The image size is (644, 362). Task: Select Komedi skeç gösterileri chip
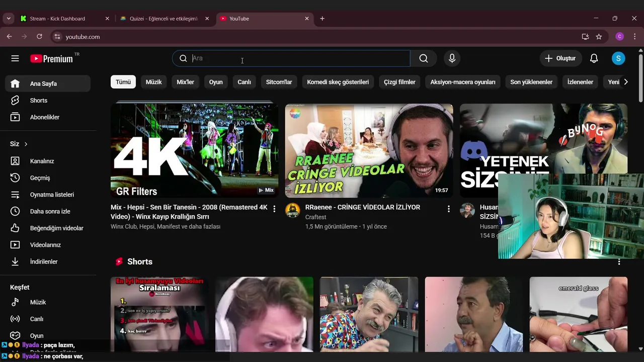coord(338,82)
